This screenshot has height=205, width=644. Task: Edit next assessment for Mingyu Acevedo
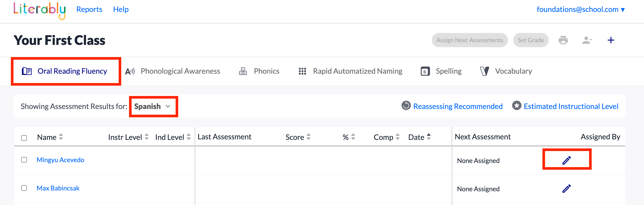click(567, 160)
